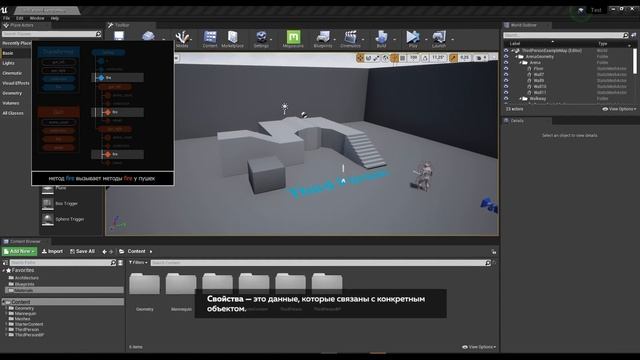Click the World Outliner search magnifier icon

[x=626, y=35]
